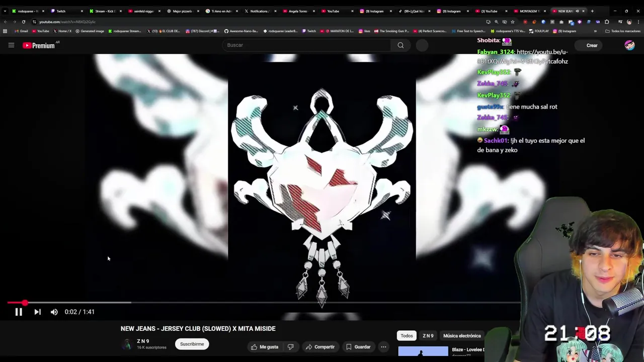Reload the current page
644x362 pixels.
tap(24, 22)
